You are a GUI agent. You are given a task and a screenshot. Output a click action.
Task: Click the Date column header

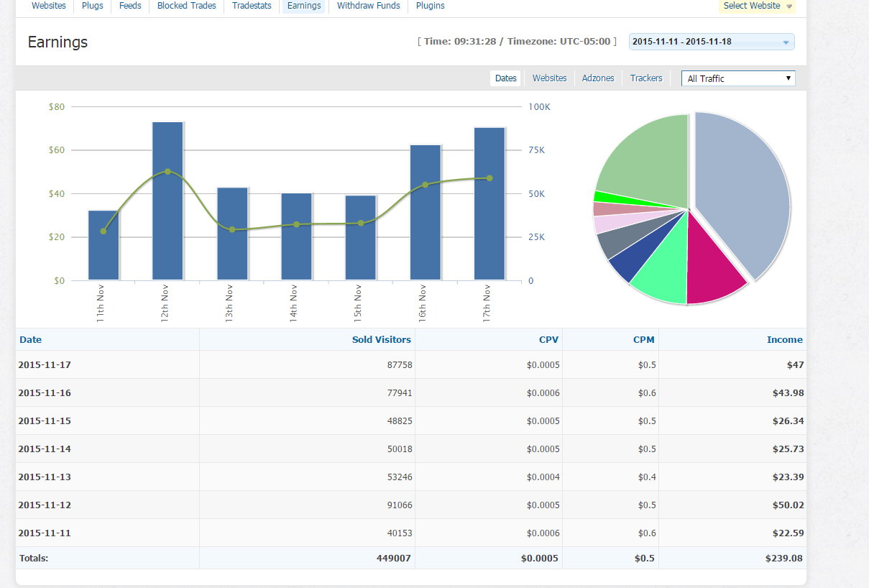30,340
